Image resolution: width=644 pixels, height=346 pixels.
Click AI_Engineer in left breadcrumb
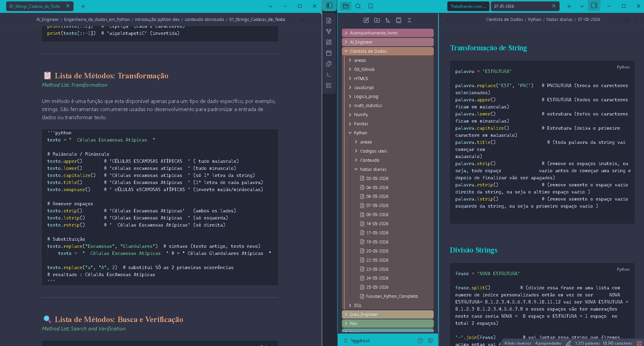coord(47,19)
